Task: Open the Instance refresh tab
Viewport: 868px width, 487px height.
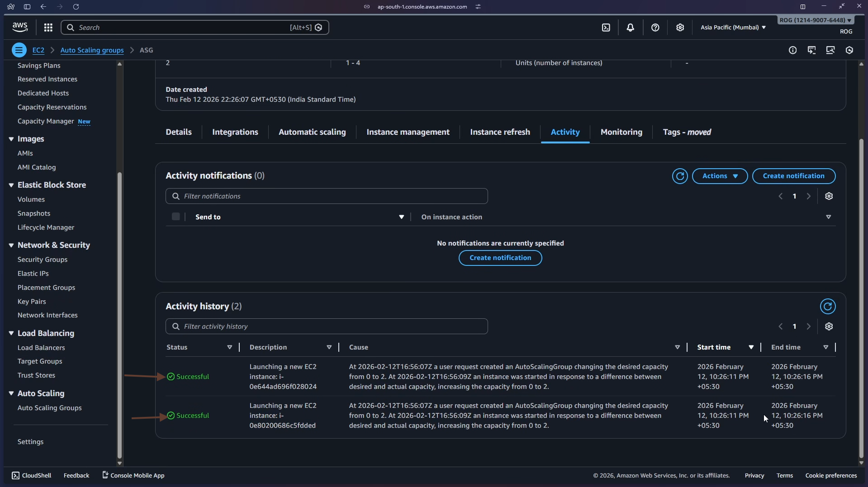Action: coord(500,132)
